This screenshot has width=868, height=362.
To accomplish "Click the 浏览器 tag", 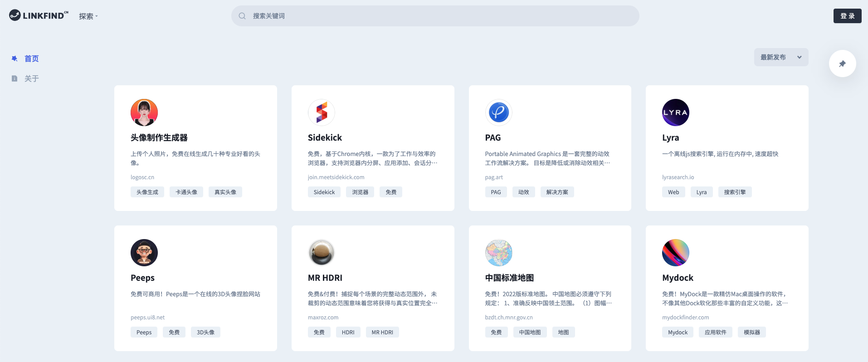I will [360, 192].
